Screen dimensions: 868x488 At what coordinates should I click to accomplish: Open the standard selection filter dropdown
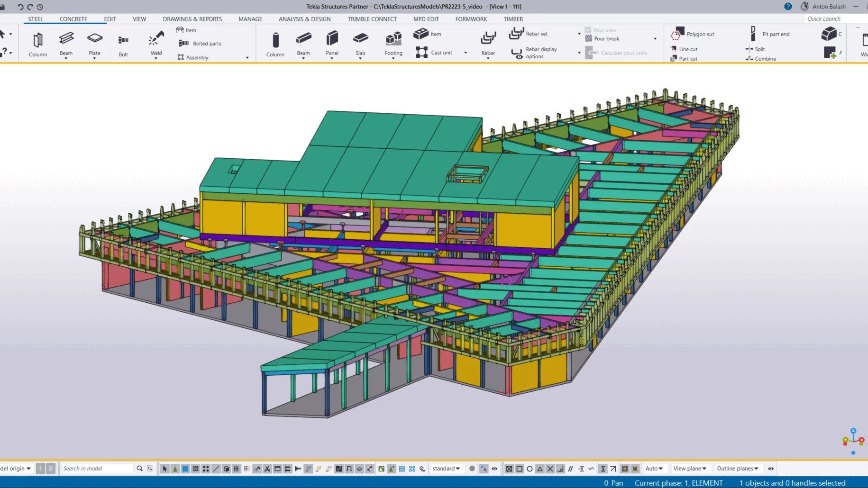(x=446, y=469)
